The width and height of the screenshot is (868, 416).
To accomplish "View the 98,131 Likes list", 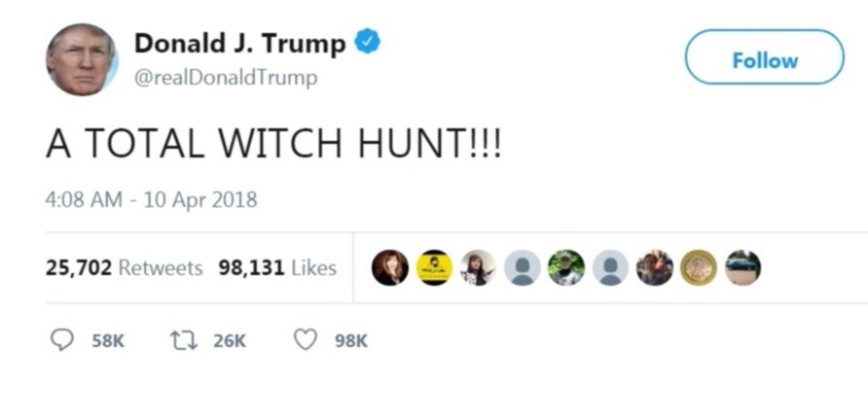I will click(x=277, y=267).
